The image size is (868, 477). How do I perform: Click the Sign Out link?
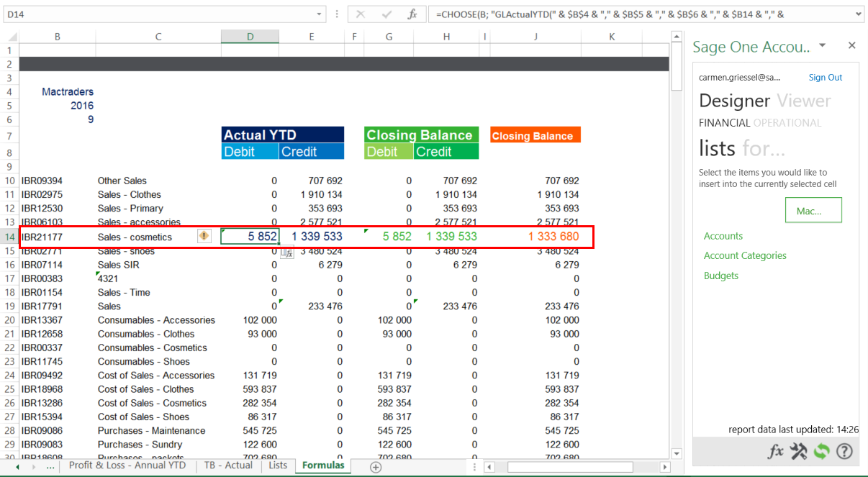(826, 78)
